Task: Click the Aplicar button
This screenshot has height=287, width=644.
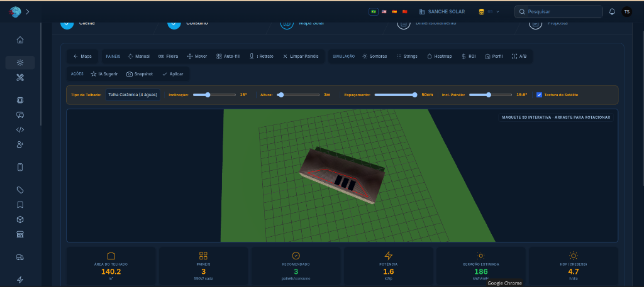Action: 173,74
